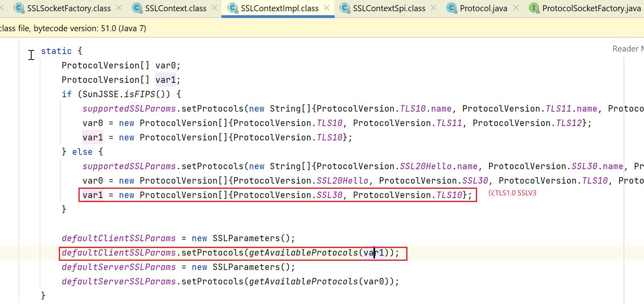Switch to the SSLSocketFactory.class tab
The image size is (644, 304).
coord(69,8)
